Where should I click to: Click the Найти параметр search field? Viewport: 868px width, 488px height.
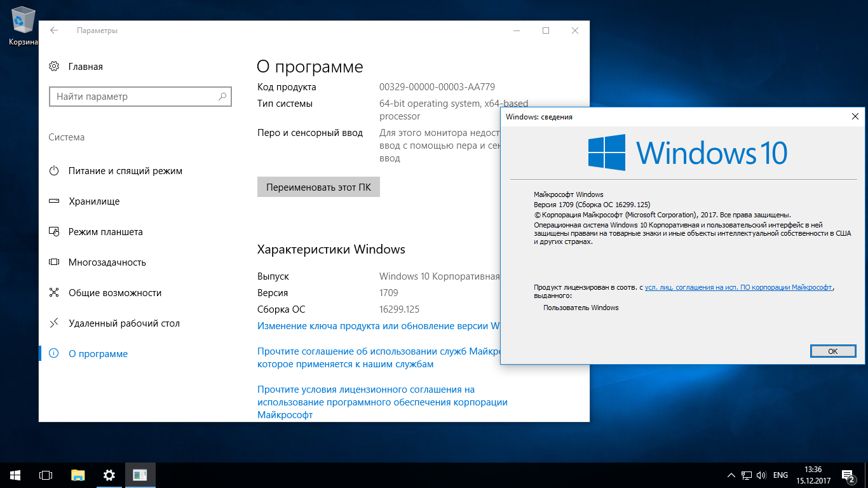[x=140, y=97]
